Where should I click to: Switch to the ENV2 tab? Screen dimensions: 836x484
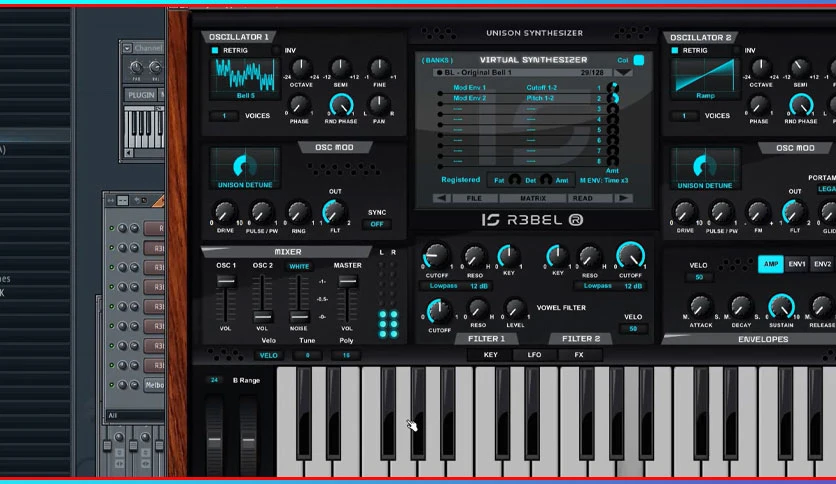coord(823,264)
